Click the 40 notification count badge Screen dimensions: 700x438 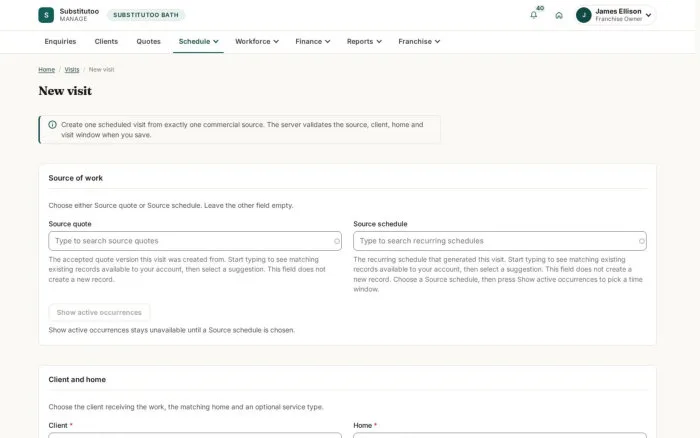coord(540,8)
